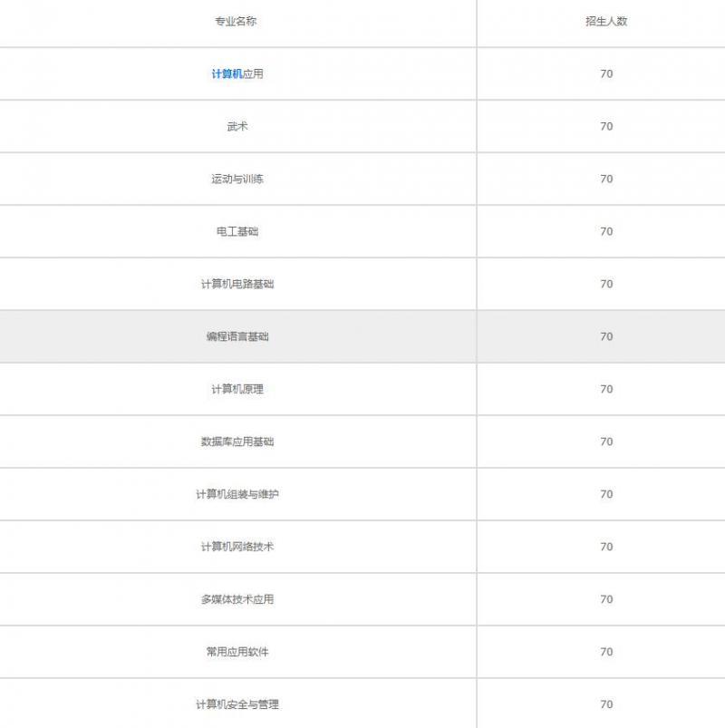
Task: Click the 70 next to 武术
Action: 605,127
